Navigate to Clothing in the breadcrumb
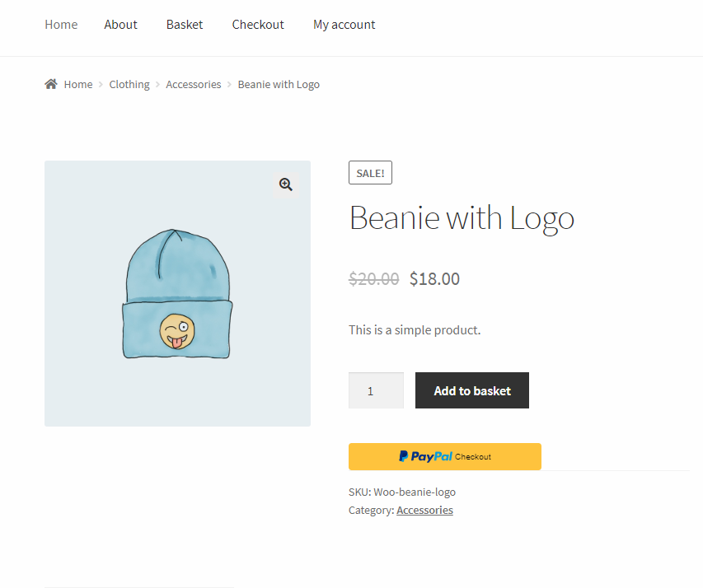Viewport: 703px width, 588px height. [x=129, y=84]
